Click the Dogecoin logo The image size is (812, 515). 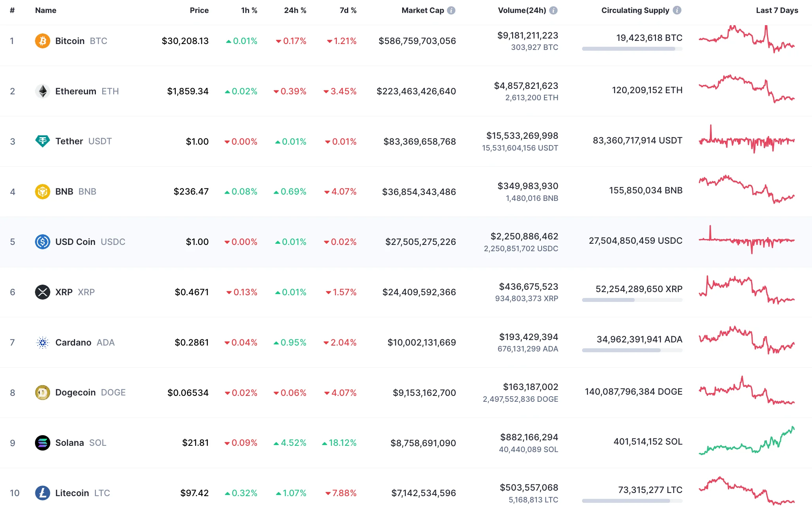(43, 392)
